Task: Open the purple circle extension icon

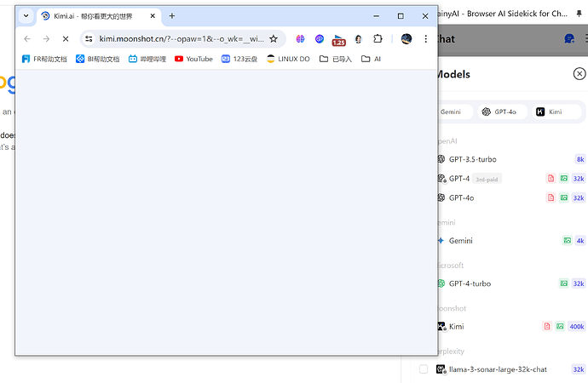Action: tap(320, 38)
